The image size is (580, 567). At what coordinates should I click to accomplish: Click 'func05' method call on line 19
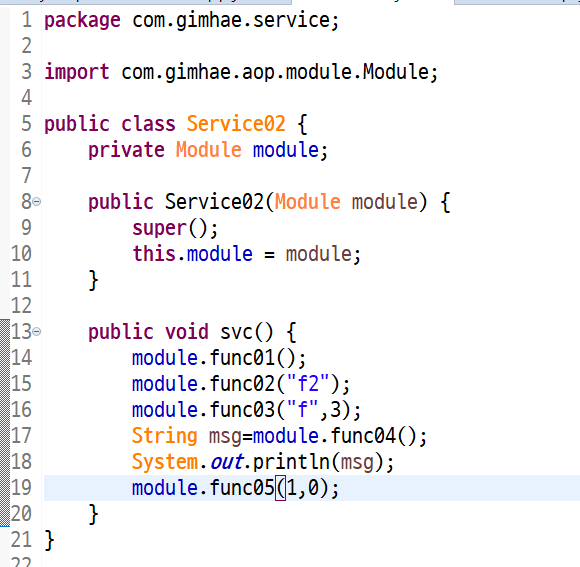[x=243, y=487]
